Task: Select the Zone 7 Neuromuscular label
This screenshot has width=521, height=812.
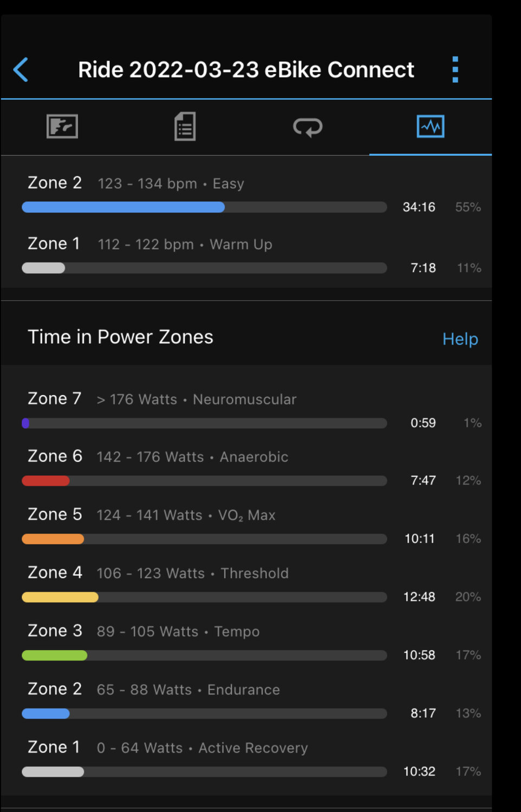Action: point(162,399)
